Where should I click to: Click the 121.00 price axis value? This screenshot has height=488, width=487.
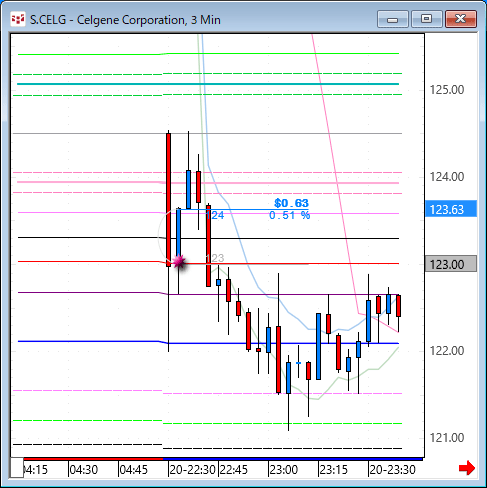tap(447, 438)
